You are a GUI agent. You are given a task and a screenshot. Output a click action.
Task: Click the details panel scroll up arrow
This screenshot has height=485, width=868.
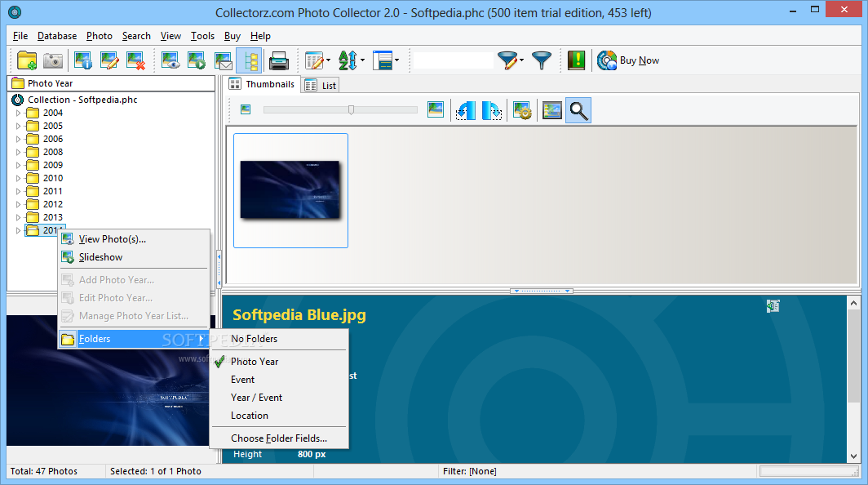pyautogui.click(x=853, y=303)
